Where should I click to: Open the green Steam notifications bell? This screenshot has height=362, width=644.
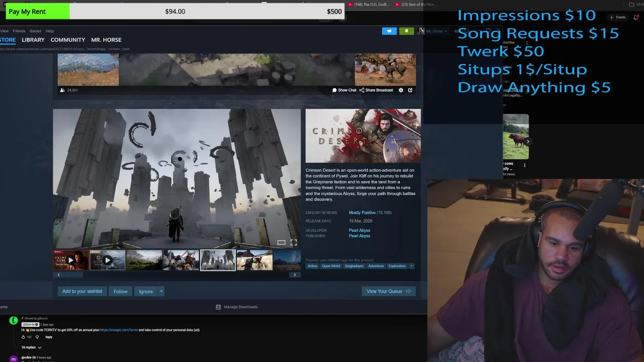[x=407, y=31]
